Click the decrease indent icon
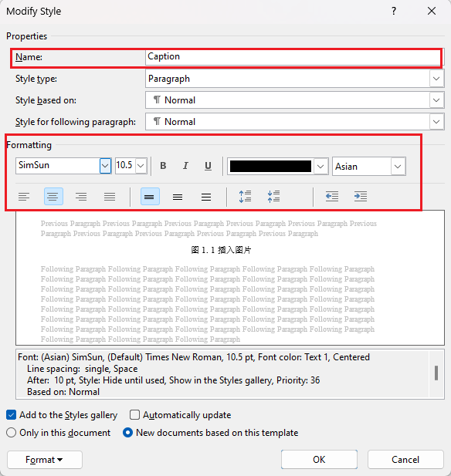The height and width of the screenshot is (476, 451). (332, 197)
